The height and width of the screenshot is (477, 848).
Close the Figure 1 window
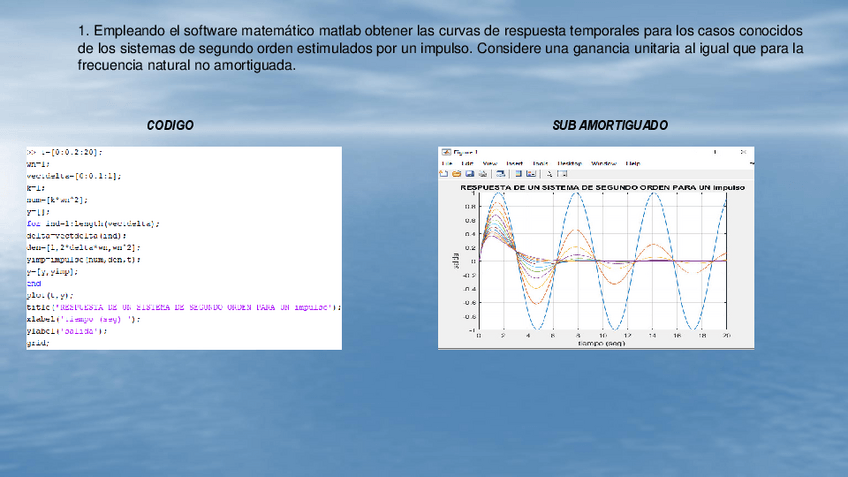coord(743,152)
